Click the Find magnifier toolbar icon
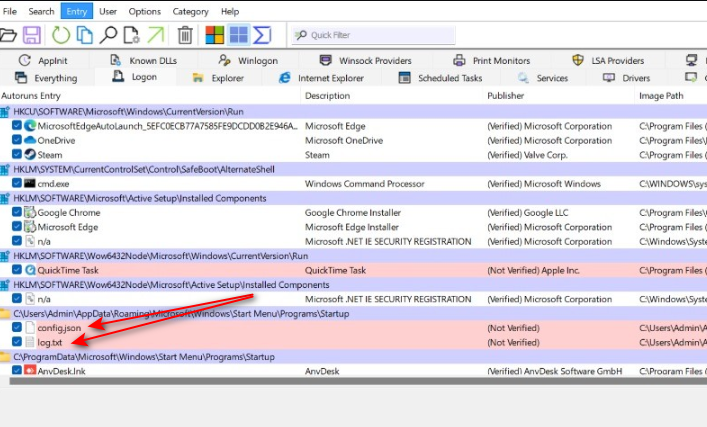 108,35
